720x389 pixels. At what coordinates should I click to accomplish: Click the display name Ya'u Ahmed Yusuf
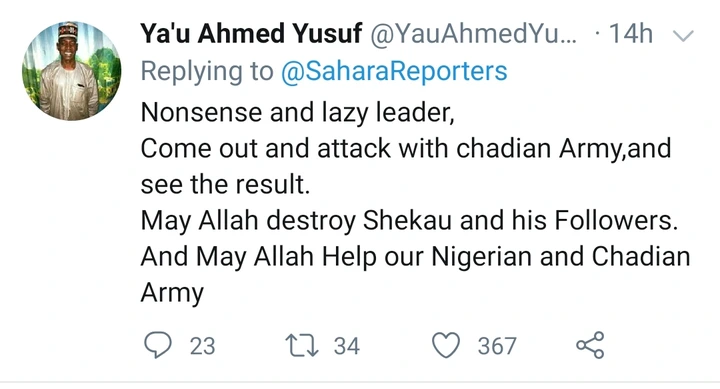251,34
